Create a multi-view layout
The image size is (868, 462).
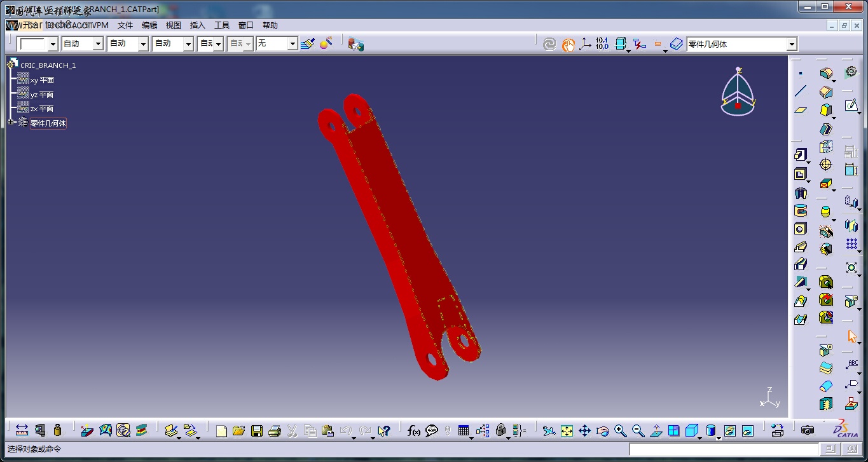coord(673,431)
